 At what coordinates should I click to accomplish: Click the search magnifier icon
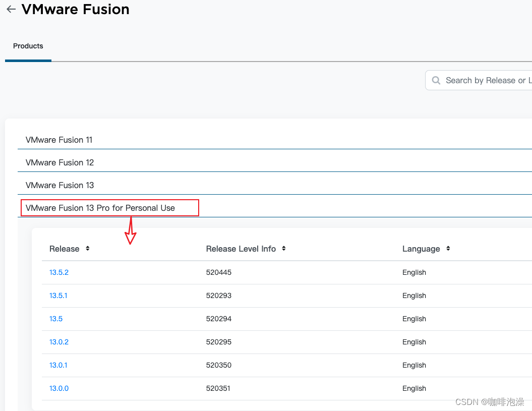436,81
